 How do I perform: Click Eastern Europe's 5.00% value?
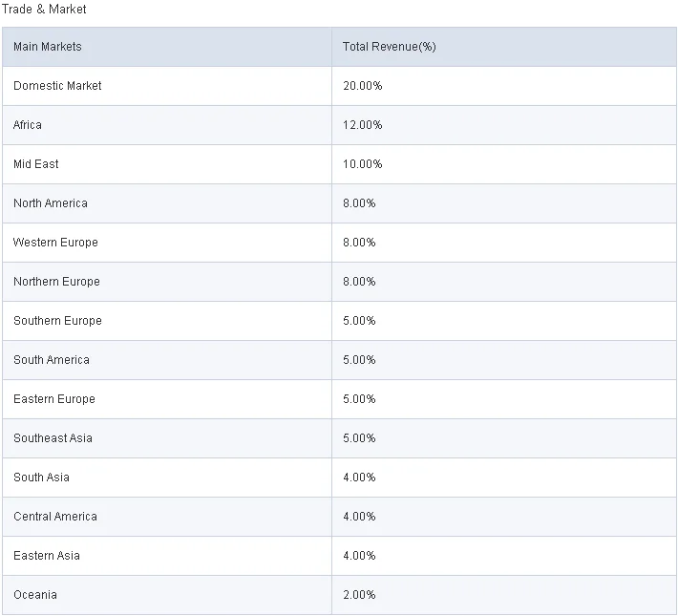coord(360,399)
